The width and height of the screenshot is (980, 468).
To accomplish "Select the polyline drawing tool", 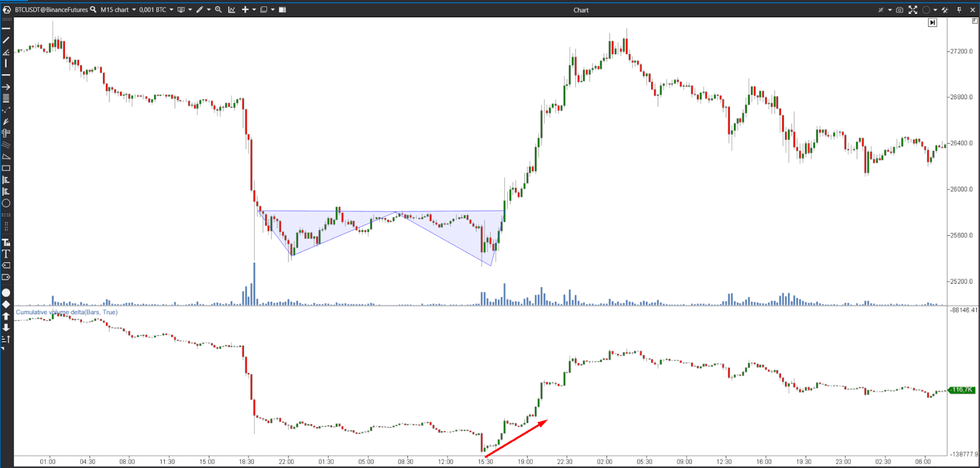I will pos(6,110).
